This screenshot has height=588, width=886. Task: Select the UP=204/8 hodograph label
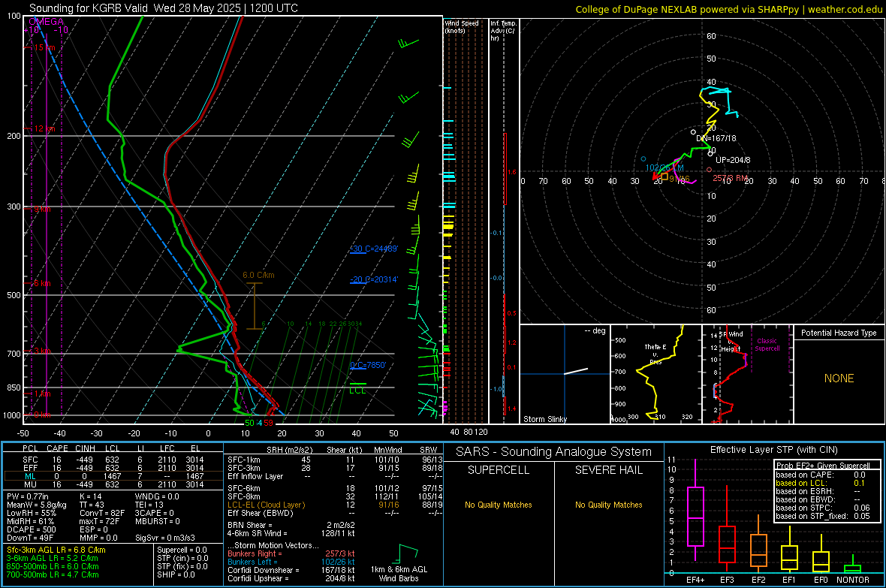click(733, 160)
